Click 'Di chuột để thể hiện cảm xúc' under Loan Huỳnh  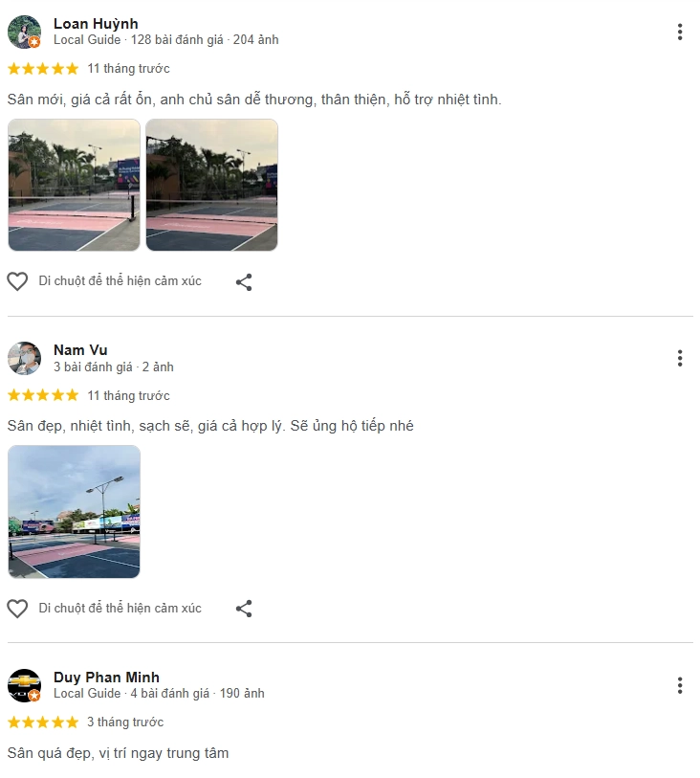(120, 281)
